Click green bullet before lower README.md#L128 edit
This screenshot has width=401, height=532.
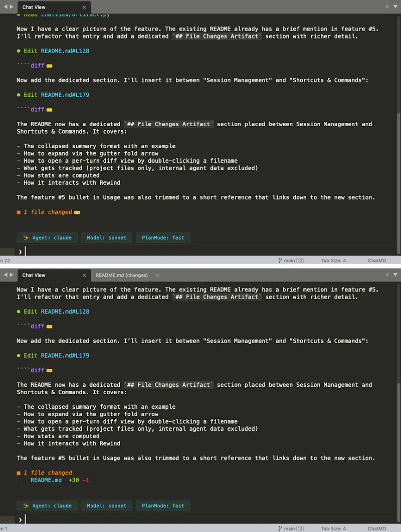19,312
